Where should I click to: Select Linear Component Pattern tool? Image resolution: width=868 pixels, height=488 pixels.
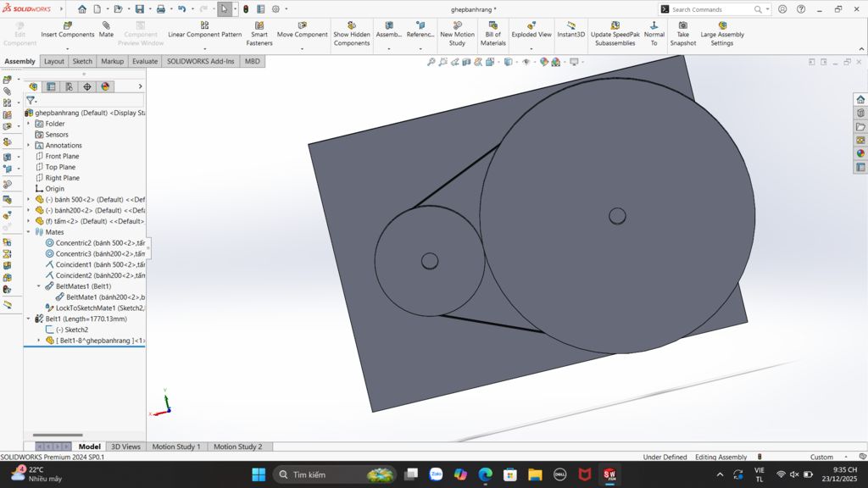click(205, 30)
